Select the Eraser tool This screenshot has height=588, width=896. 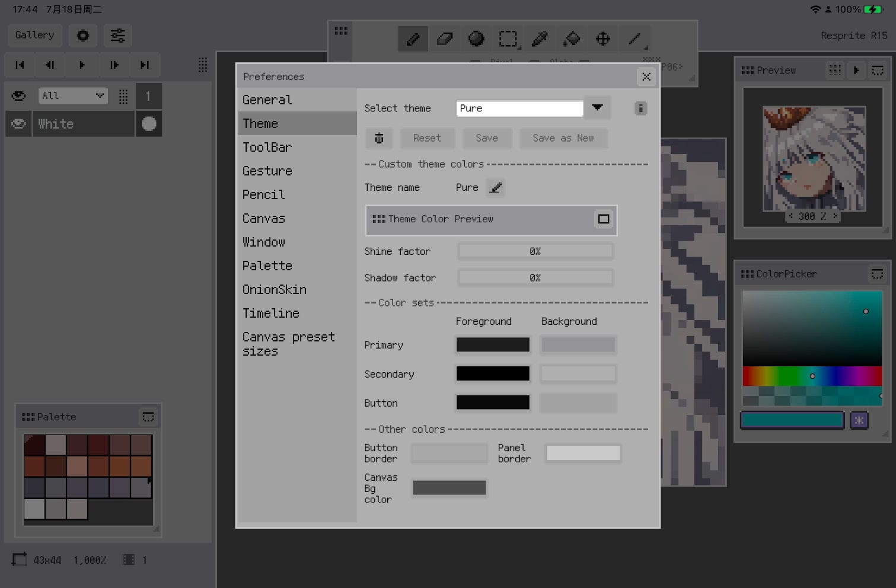click(445, 39)
